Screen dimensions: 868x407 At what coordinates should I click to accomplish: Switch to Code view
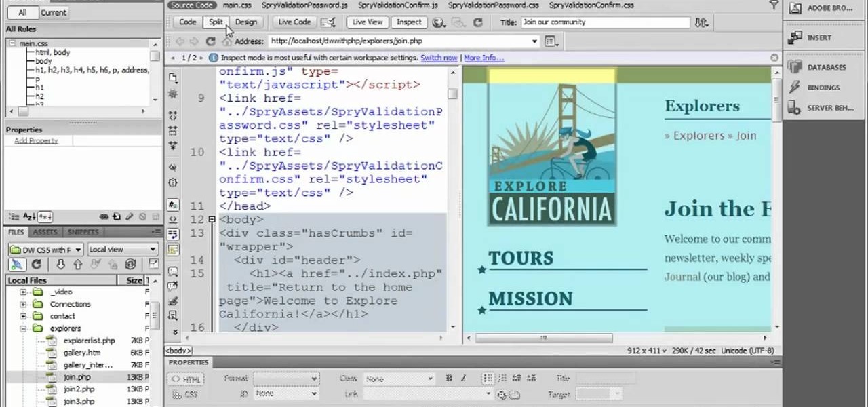pos(188,22)
